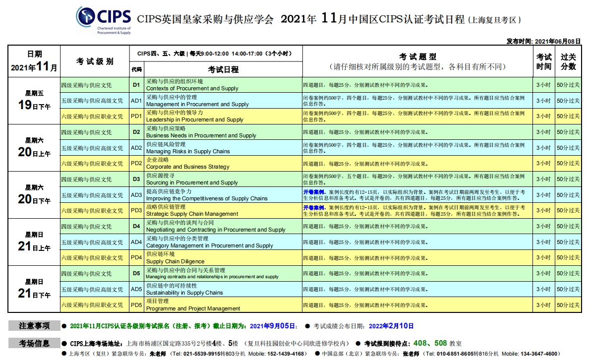Click 'Sourcing in Procurement and Supply' text

(192, 182)
